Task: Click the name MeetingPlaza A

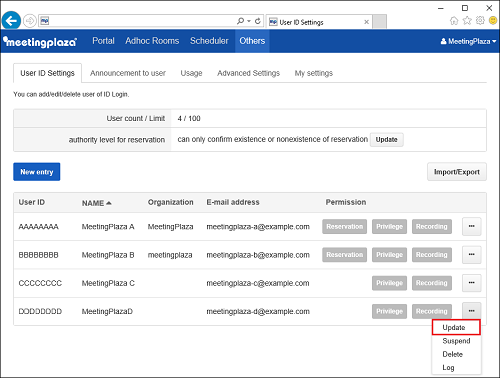Action: pyautogui.click(x=108, y=227)
